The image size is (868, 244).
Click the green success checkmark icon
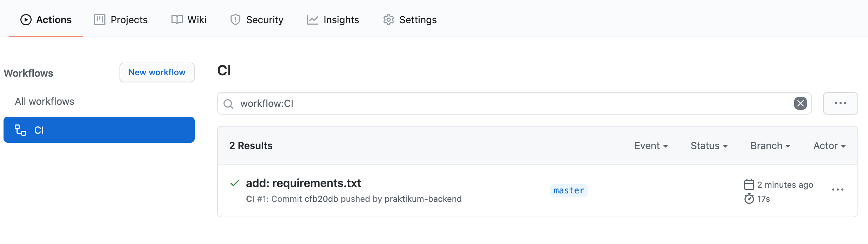tap(235, 183)
